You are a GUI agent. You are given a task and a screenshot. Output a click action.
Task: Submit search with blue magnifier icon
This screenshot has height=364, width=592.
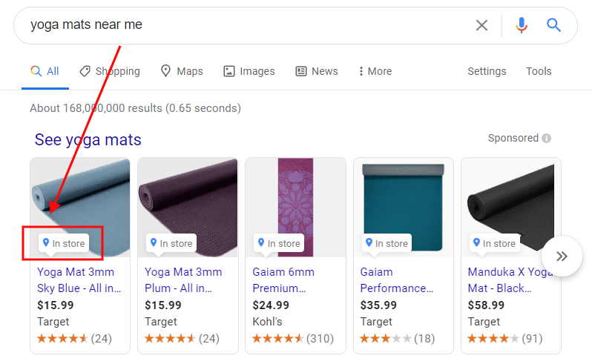553,25
